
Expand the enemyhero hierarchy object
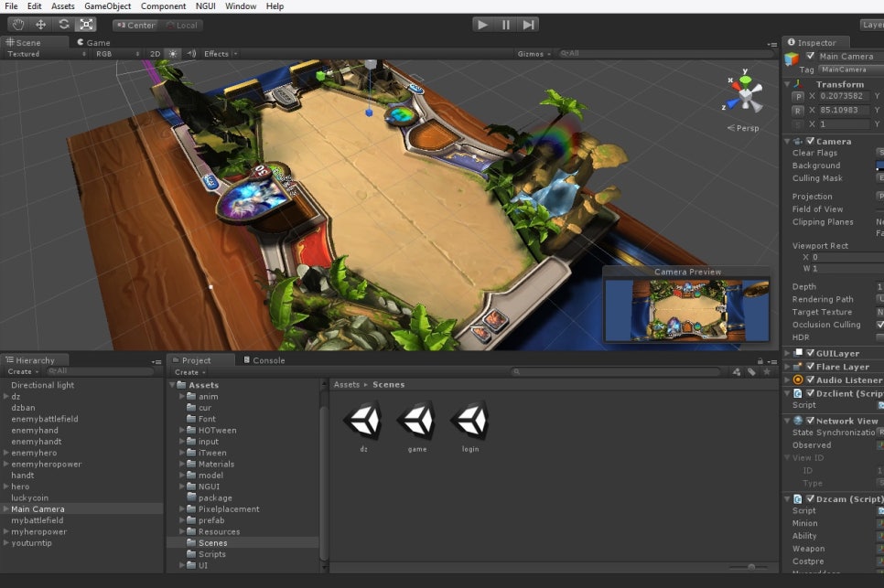point(6,453)
